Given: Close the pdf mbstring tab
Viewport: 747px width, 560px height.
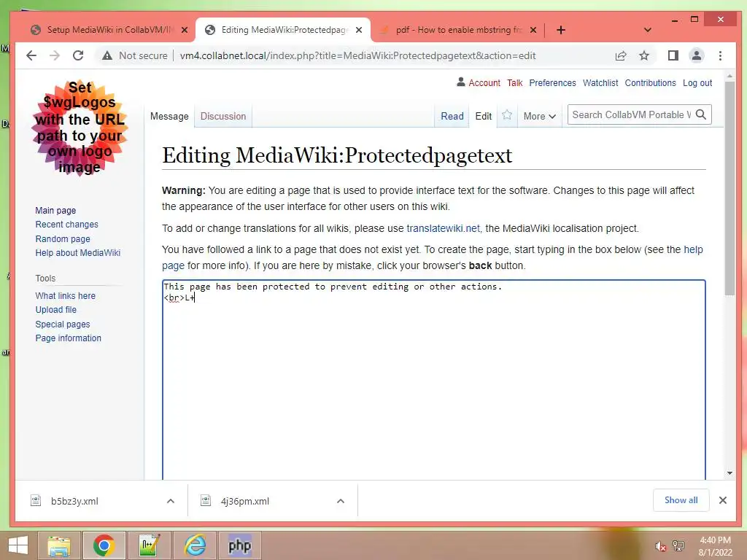Looking at the screenshot, I should 533,30.
